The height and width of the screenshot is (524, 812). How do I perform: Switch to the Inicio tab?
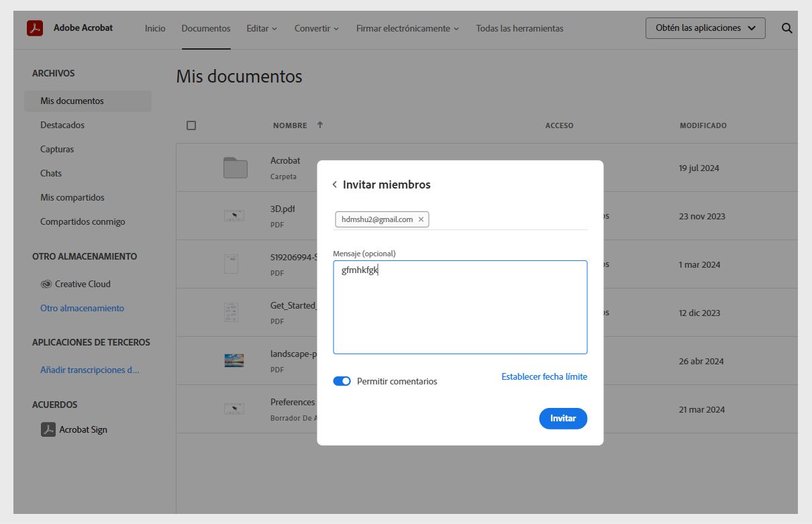tap(155, 28)
